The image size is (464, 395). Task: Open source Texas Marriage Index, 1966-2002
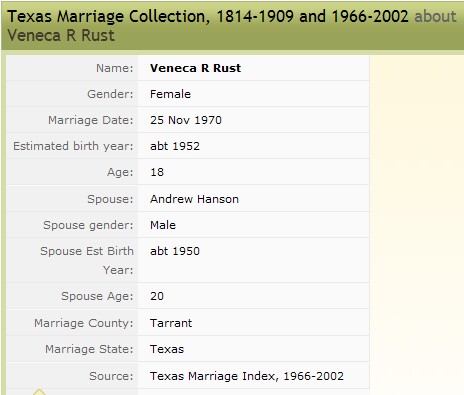pos(247,376)
